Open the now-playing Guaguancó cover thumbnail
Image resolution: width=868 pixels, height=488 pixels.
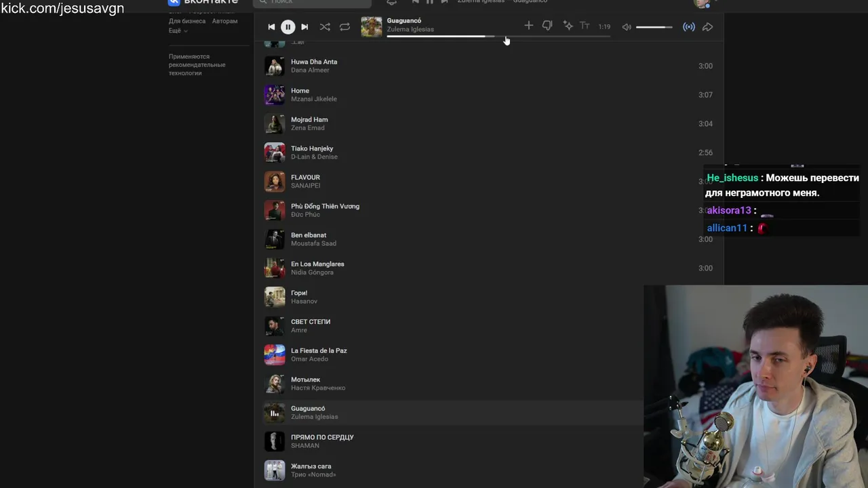point(371,26)
